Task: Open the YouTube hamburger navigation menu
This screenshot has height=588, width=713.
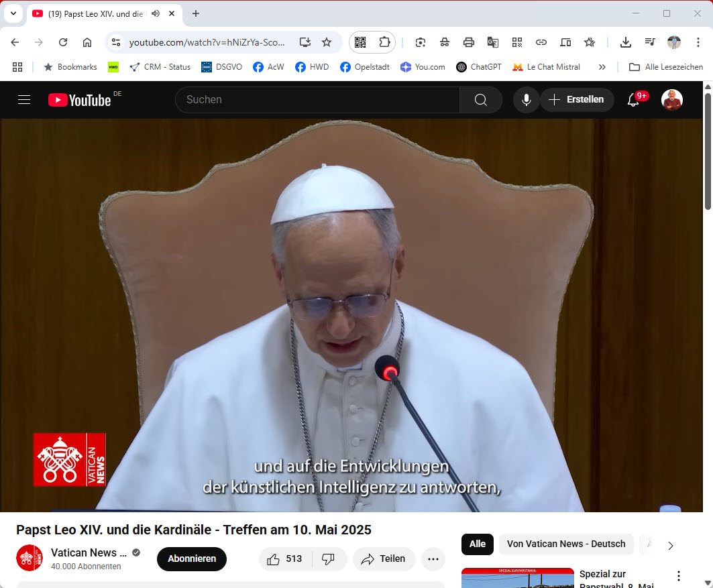Action: tap(23, 99)
